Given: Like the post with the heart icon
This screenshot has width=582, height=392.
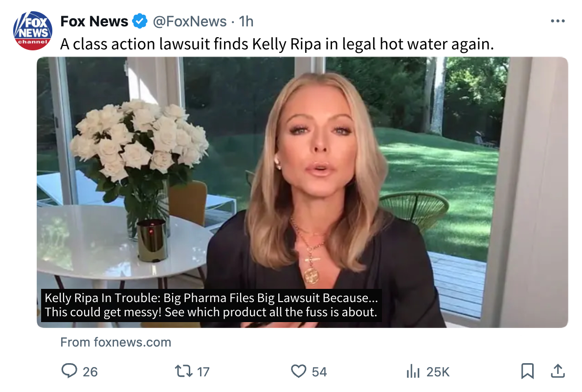Looking at the screenshot, I should (298, 371).
